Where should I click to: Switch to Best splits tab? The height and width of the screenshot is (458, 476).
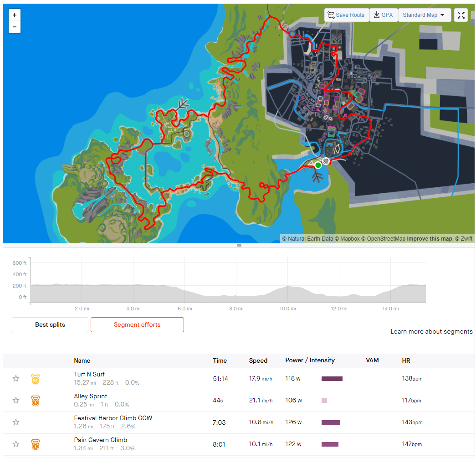50,324
